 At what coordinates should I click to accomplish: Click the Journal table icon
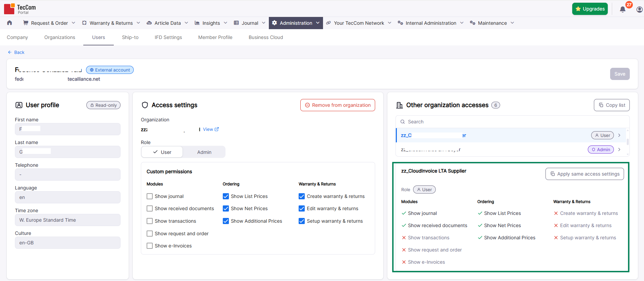[x=236, y=23]
